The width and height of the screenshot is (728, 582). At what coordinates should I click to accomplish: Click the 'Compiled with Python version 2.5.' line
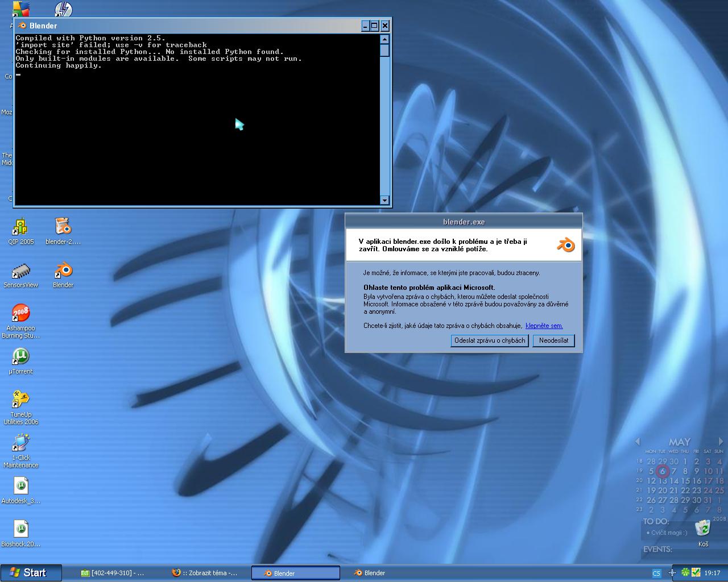[90, 38]
